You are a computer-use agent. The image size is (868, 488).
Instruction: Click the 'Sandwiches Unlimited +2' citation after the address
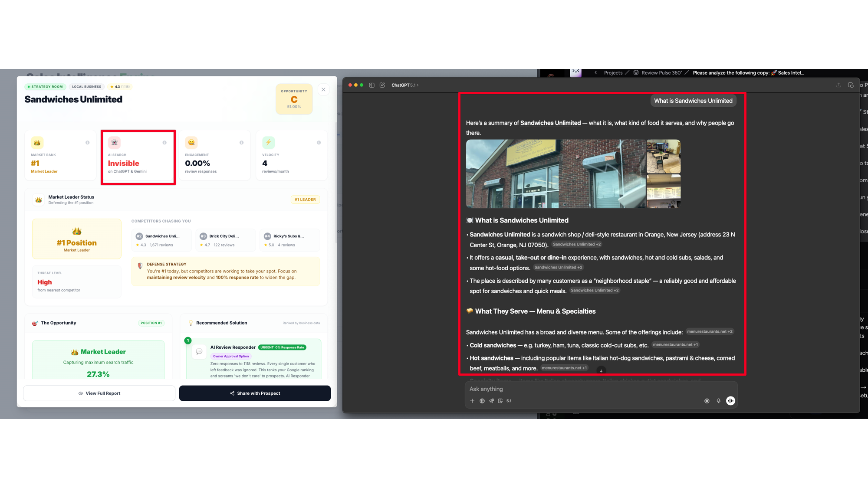coord(577,245)
